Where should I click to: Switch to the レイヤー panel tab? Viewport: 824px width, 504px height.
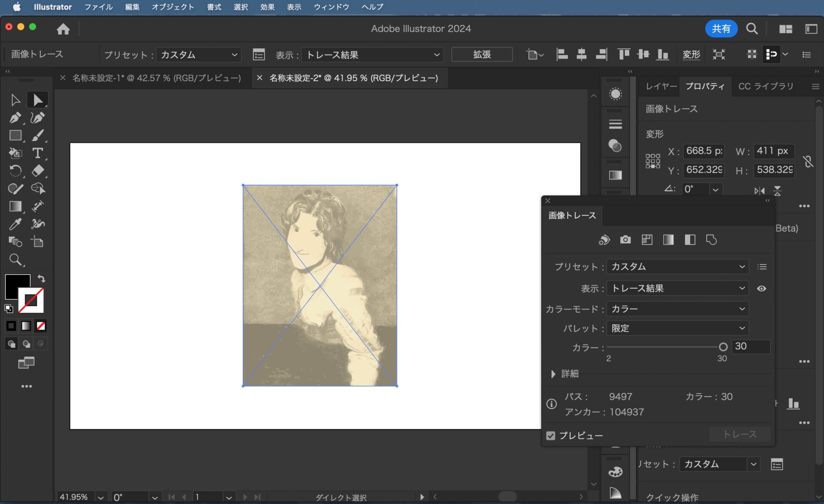(x=661, y=86)
